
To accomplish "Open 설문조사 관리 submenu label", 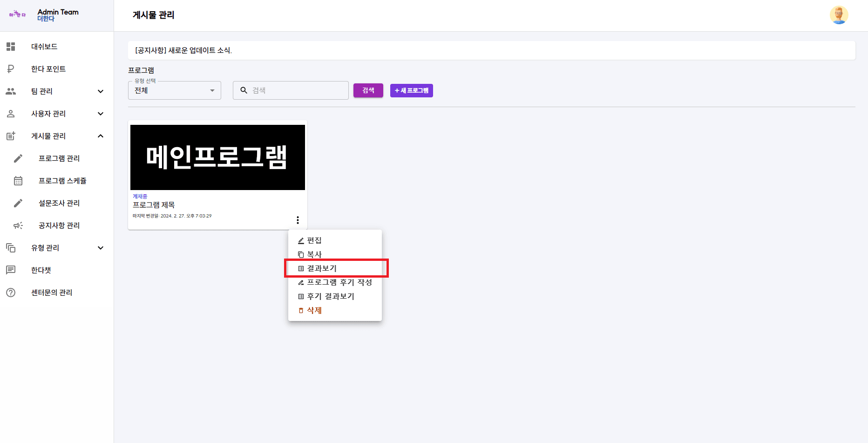I will 59,203.
